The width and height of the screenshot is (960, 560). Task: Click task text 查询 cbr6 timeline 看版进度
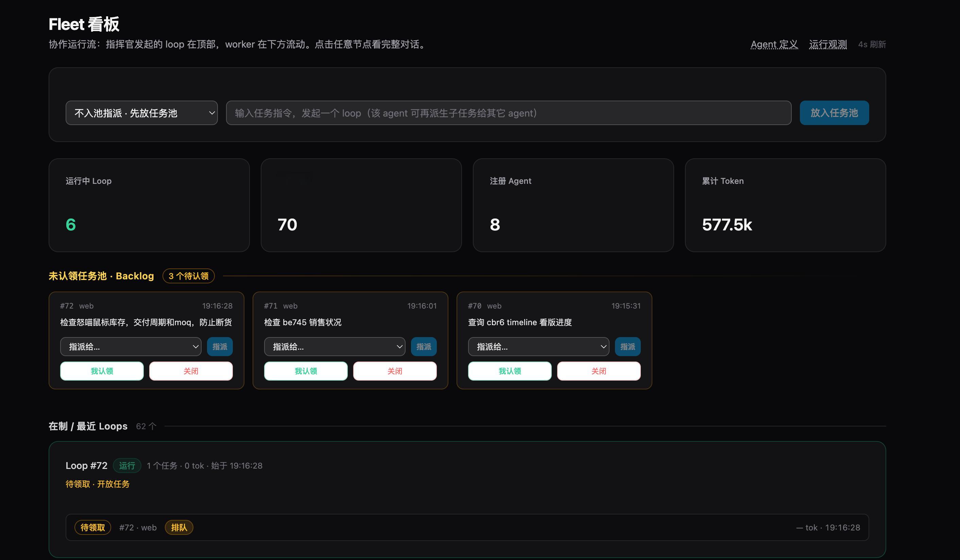point(520,322)
